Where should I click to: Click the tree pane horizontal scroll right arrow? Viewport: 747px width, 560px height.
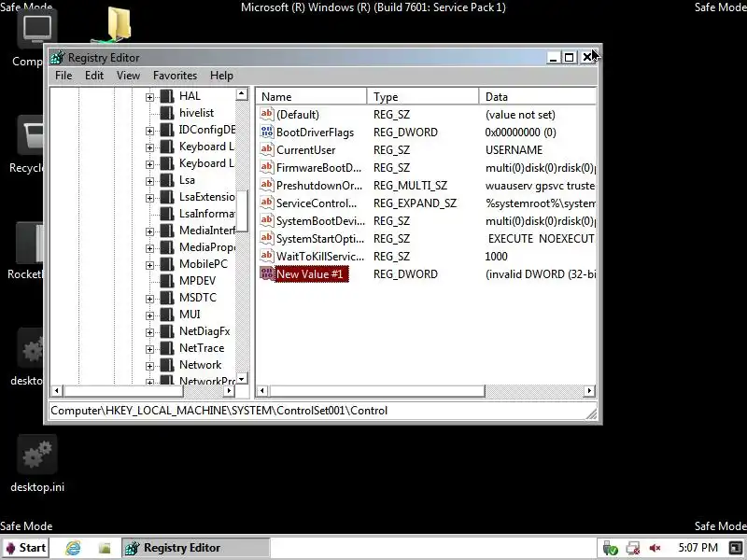pos(229,391)
